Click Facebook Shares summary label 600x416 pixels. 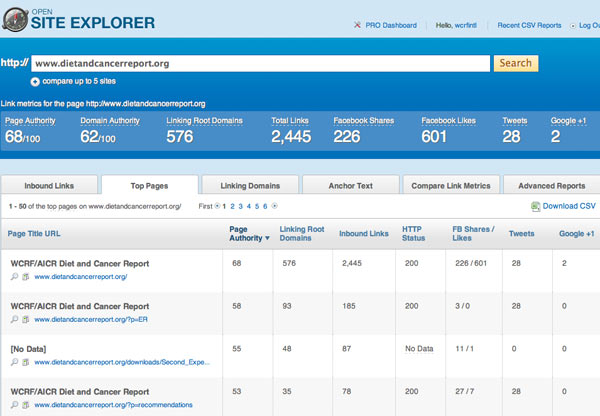pos(364,121)
